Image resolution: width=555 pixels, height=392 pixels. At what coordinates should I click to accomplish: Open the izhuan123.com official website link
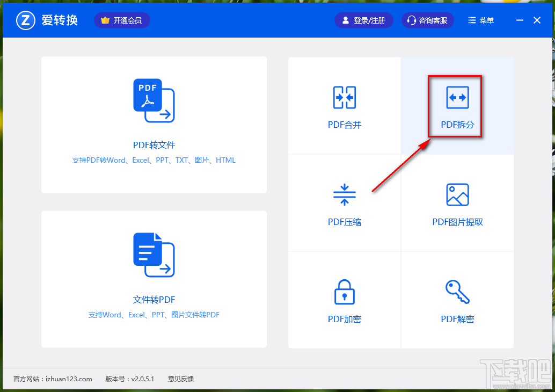pyautogui.click(x=69, y=379)
